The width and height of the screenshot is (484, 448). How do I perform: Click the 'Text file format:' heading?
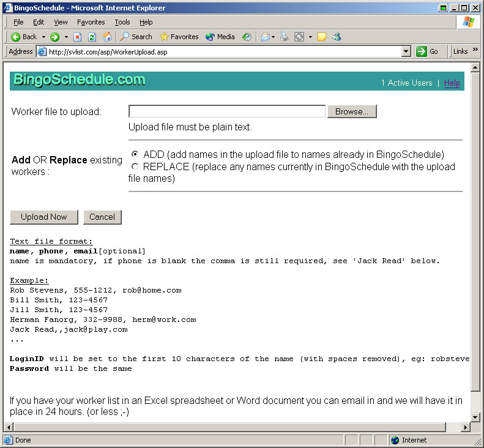click(x=51, y=241)
